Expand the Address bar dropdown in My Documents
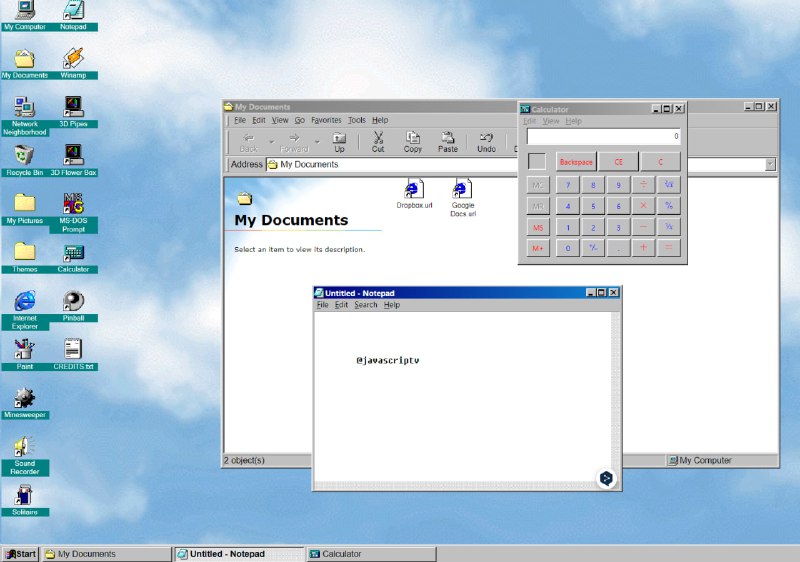This screenshot has width=800, height=562. pyautogui.click(x=770, y=164)
